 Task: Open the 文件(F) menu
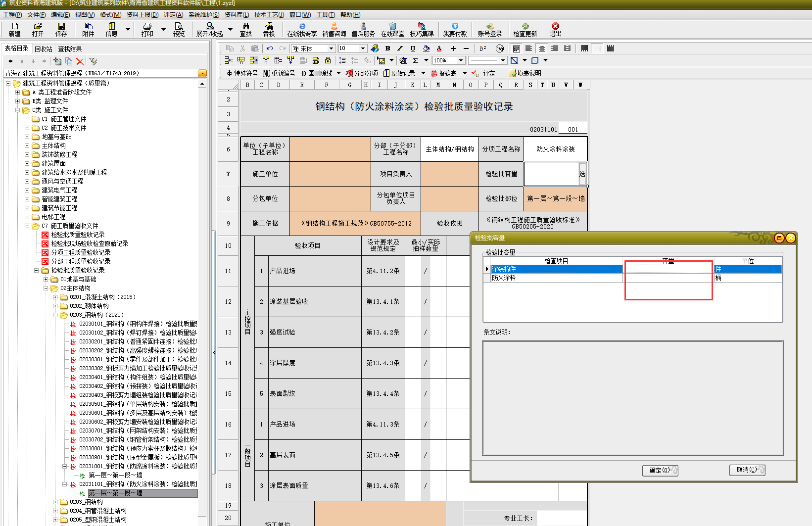click(36, 15)
